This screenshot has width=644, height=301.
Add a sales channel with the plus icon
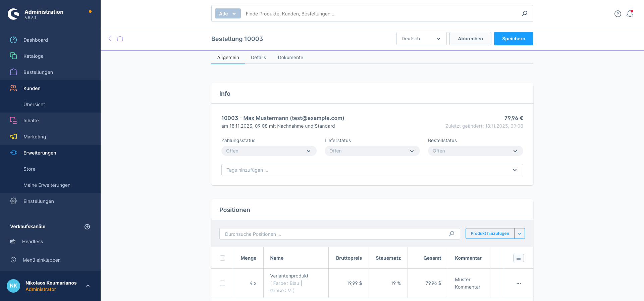click(87, 227)
